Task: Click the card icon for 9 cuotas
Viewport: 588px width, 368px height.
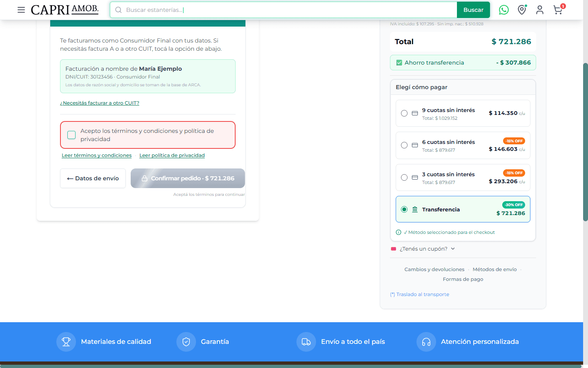Action: [x=415, y=113]
